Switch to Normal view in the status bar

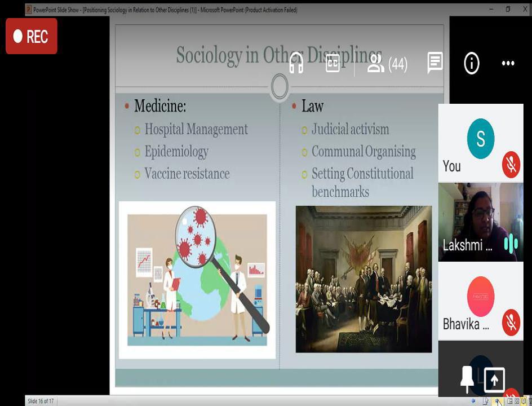(511, 401)
